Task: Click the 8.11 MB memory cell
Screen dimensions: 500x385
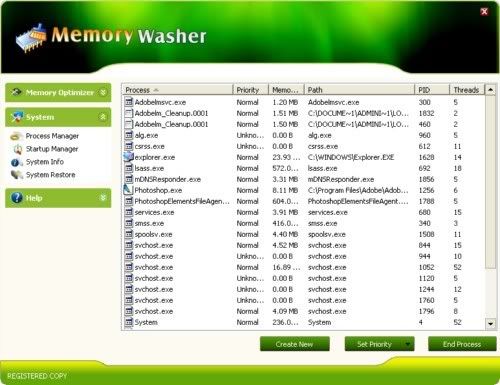Action: (285, 190)
